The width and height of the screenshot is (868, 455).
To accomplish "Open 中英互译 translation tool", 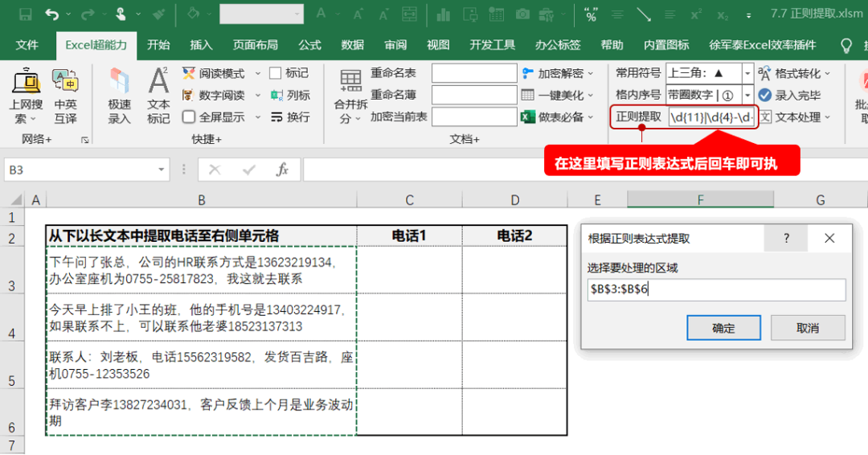I will tap(65, 96).
